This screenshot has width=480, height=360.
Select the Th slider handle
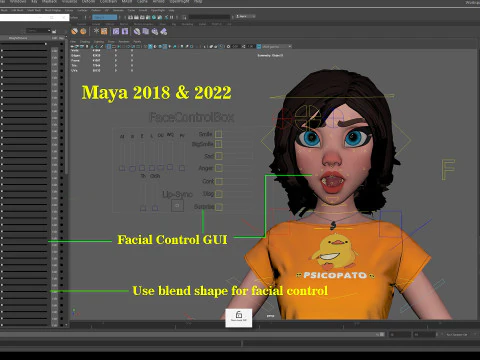[143, 208]
